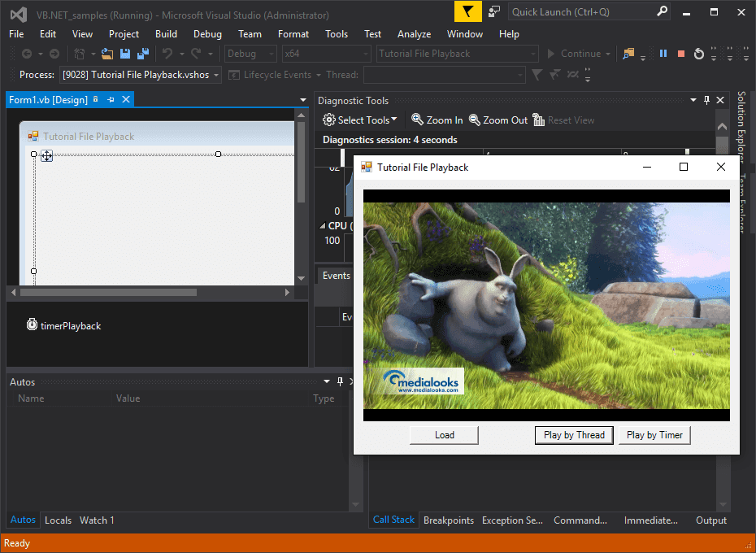Restart debugging with circular arrow icon

(698, 54)
